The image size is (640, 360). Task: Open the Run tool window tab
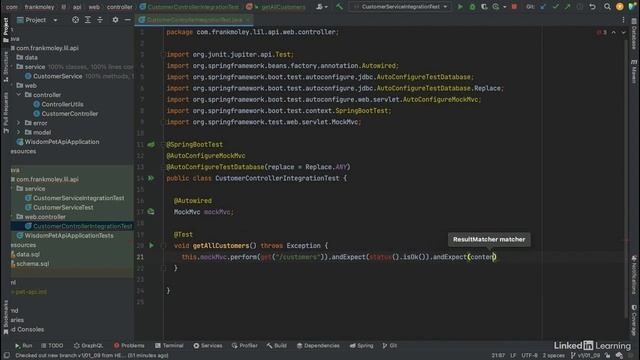point(23,345)
